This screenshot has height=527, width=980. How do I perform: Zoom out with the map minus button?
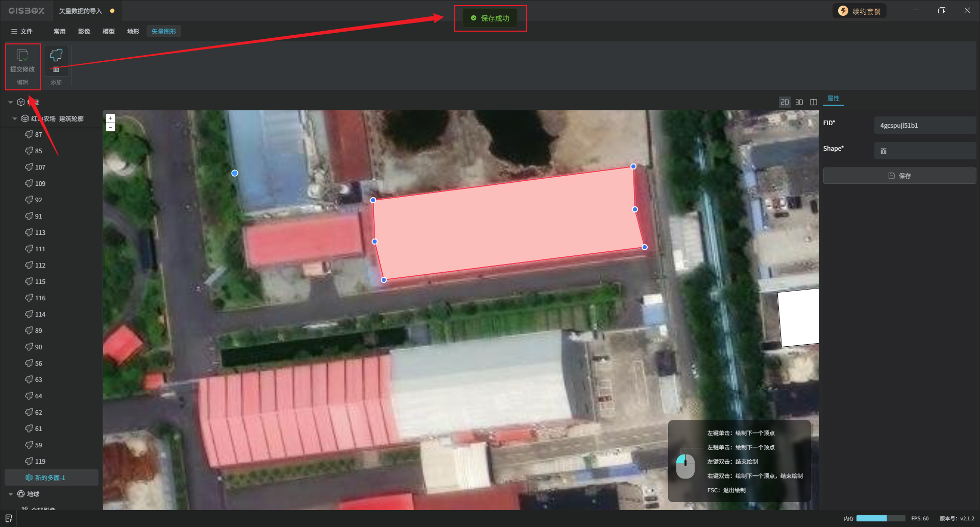110,127
